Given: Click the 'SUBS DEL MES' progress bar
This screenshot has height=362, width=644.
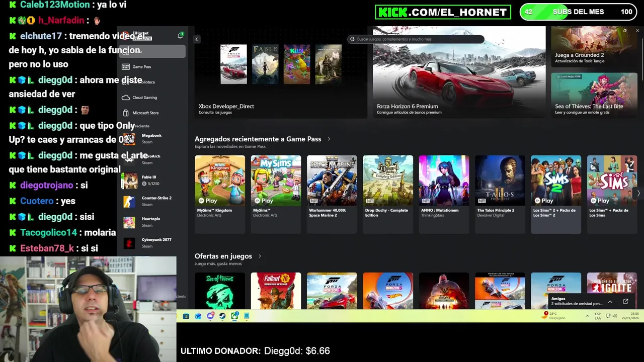Looking at the screenshot, I should tap(578, 12).
